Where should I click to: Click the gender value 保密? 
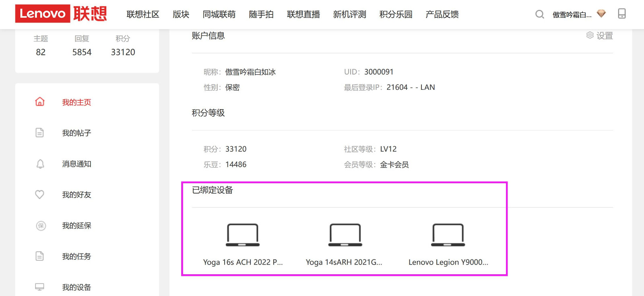[232, 87]
